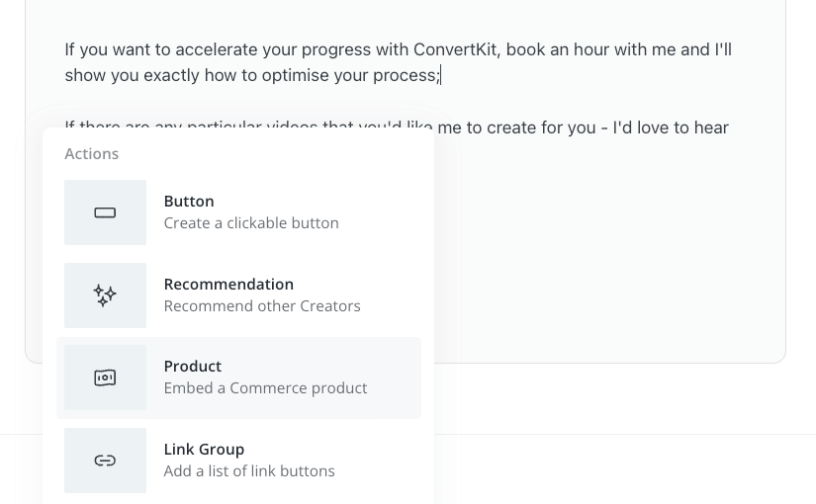
Task: Click the Link Group chain icon
Action: point(105,461)
